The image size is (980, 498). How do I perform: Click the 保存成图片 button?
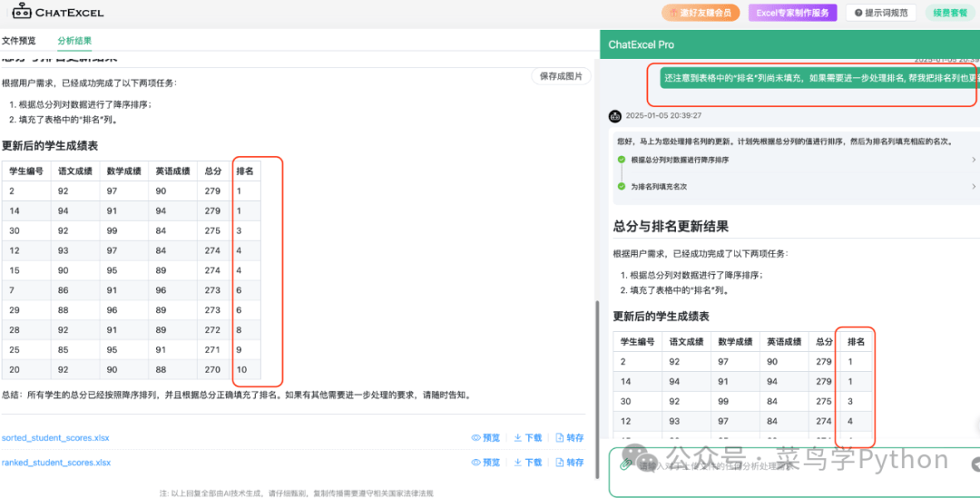tap(561, 76)
